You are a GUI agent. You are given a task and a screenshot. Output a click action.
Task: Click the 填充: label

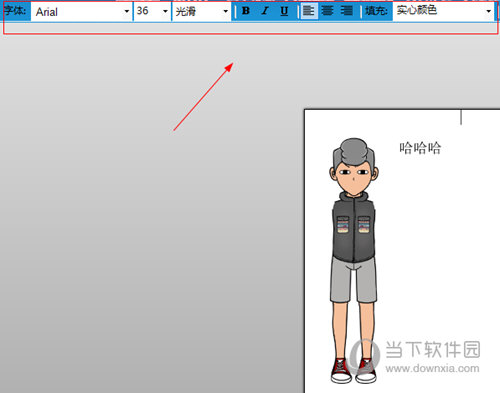tap(377, 11)
